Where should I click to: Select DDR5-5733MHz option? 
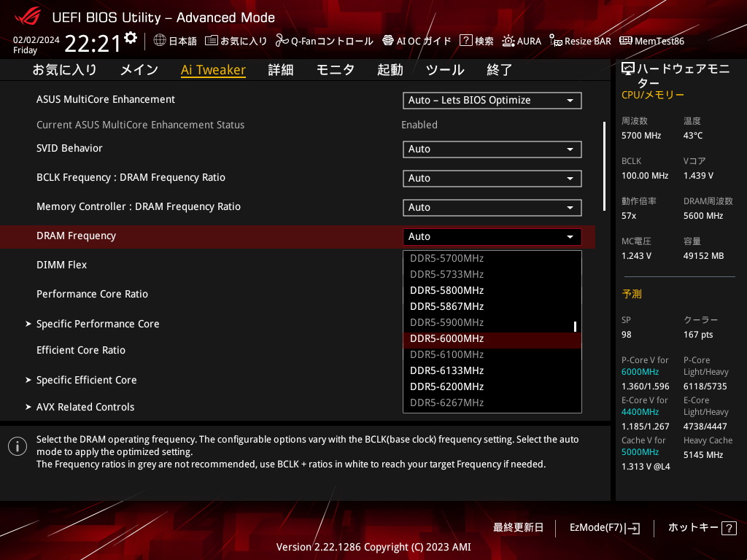(492, 274)
